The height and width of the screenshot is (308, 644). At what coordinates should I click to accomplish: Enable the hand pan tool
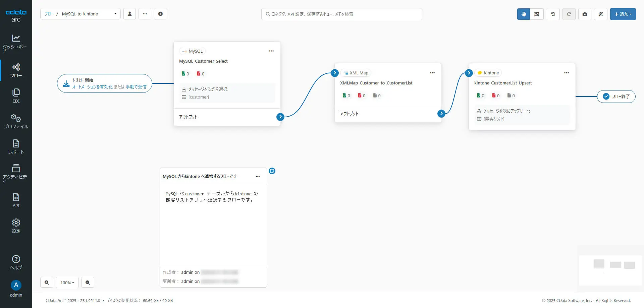pyautogui.click(x=524, y=14)
